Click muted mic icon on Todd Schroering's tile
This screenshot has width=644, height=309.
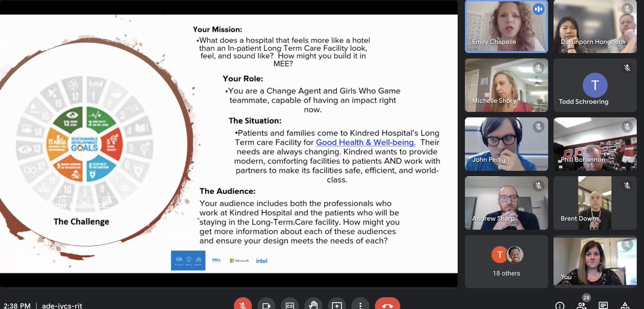pos(627,68)
